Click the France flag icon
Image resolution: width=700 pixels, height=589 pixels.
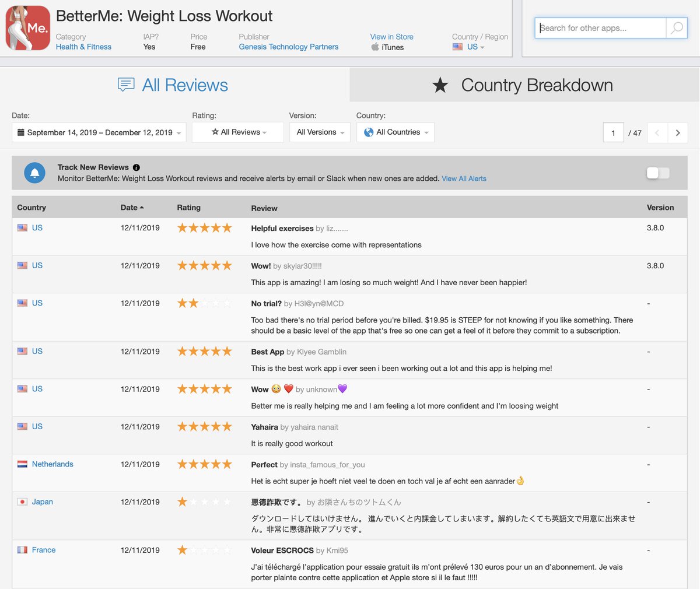point(22,550)
